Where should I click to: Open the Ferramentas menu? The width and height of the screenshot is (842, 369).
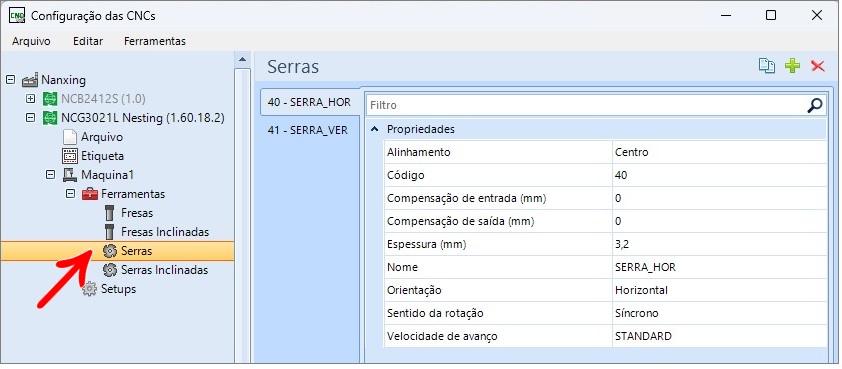pyautogui.click(x=155, y=41)
